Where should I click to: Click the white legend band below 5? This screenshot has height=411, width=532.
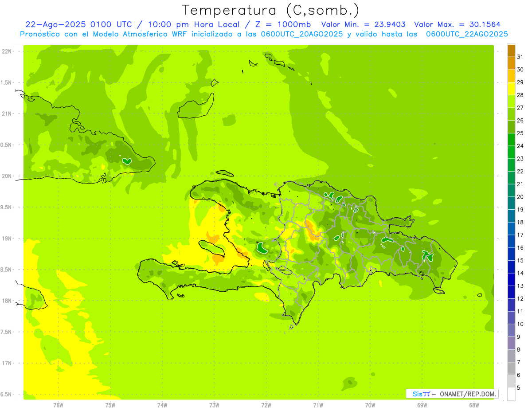[511, 394]
